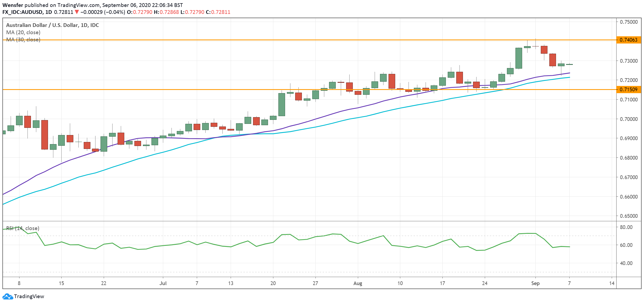Select the tall red candle before 15

point(45,135)
